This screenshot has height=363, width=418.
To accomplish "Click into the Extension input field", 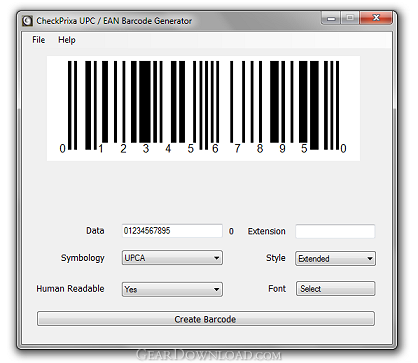I will (x=335, y=231).
